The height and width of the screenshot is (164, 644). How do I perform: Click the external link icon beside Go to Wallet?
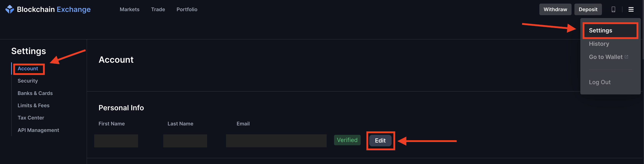point(626,57)
